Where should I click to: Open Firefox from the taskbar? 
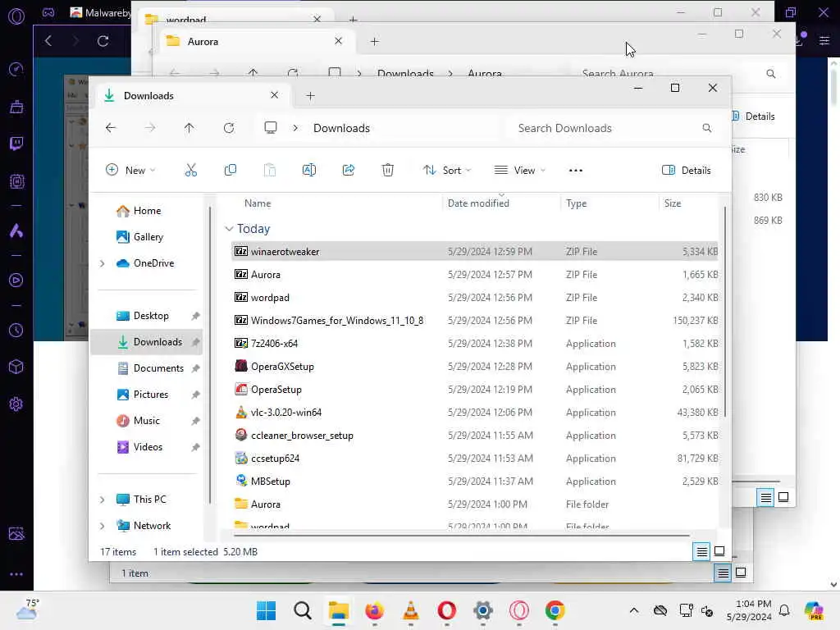pos(374,610)
